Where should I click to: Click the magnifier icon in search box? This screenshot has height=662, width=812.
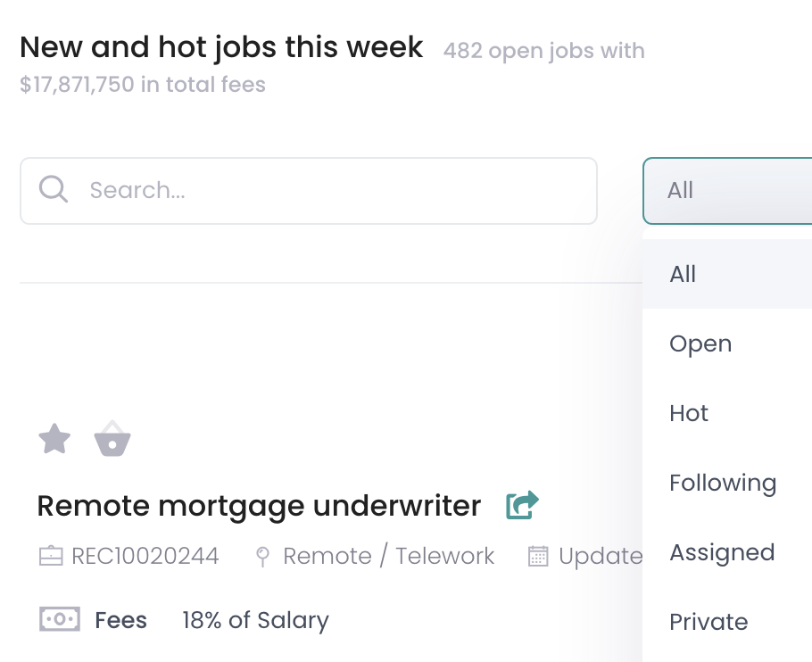pos(54,189)
